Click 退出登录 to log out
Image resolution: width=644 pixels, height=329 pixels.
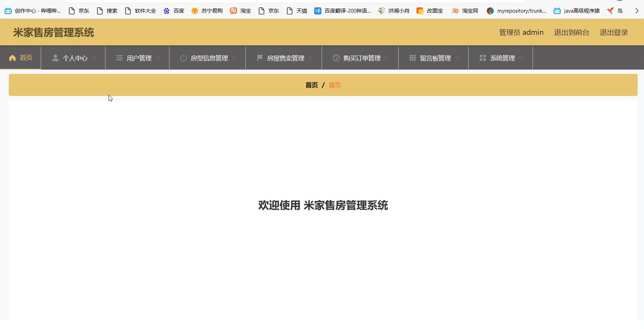[x=614, y=32]
